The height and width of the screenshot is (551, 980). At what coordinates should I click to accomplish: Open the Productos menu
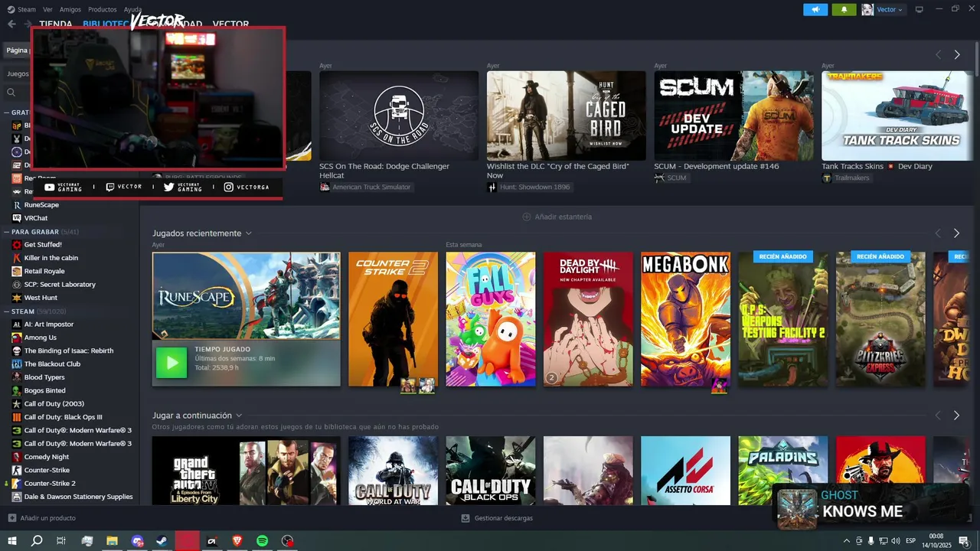pyautogui.click(x=103, y=9)
